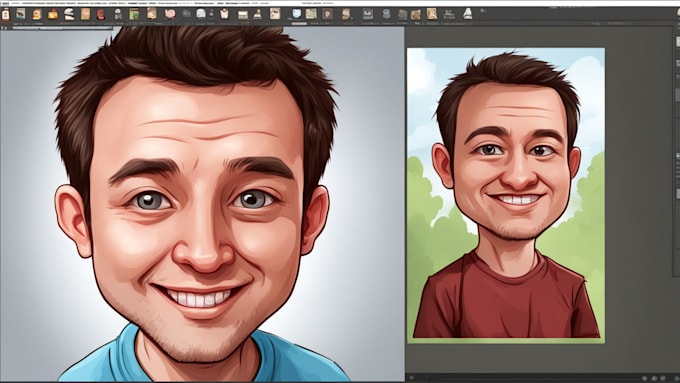Select the red-shirt caricature portrait image
Screen dimensions: 680x383
(506, 195)
